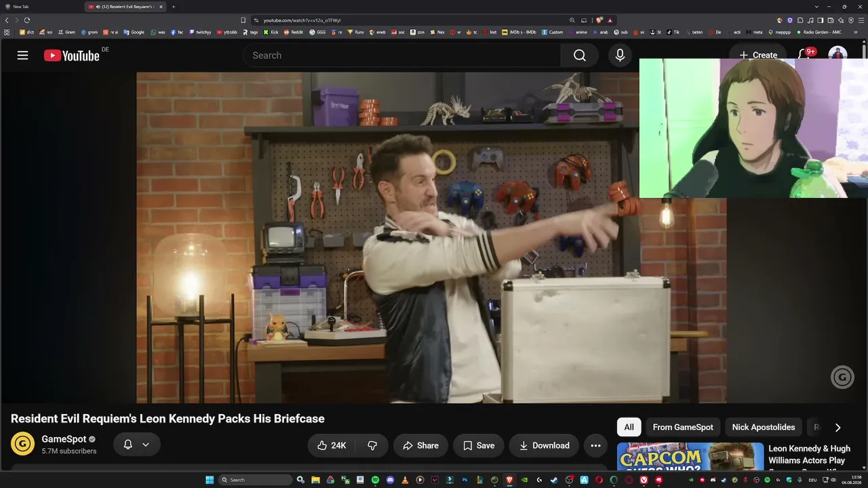Open the YouTube guide hamburger menu
This screenshot has width=868, height=488.
coord(23,56)
